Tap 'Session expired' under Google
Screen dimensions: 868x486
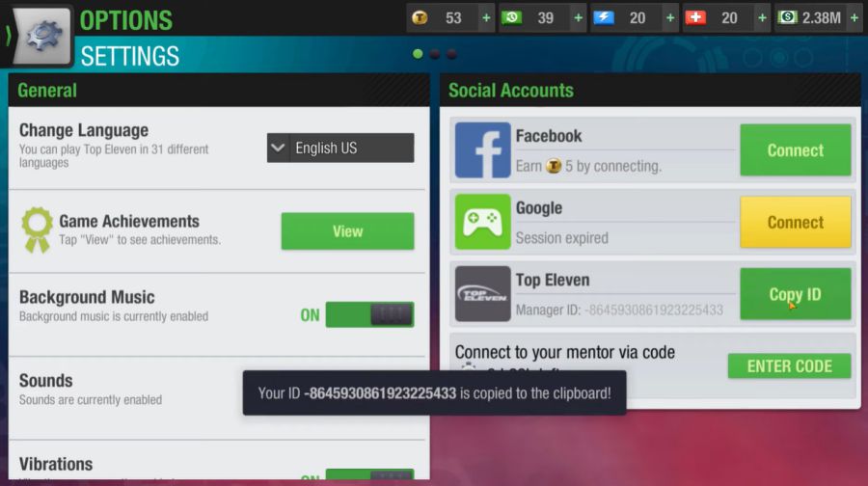[562, 238]
